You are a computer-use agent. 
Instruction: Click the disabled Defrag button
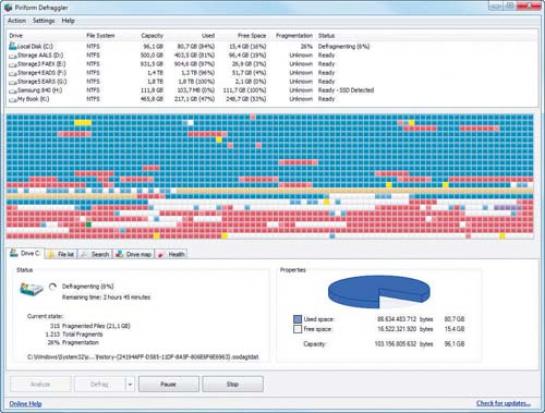[x=100, y=384]
